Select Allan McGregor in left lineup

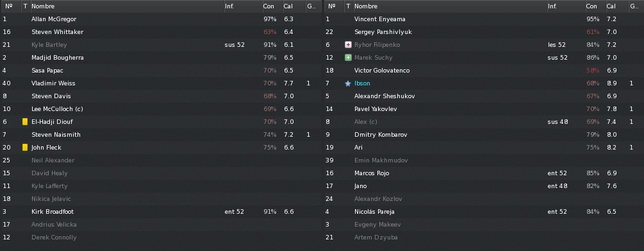pos(161,19)
